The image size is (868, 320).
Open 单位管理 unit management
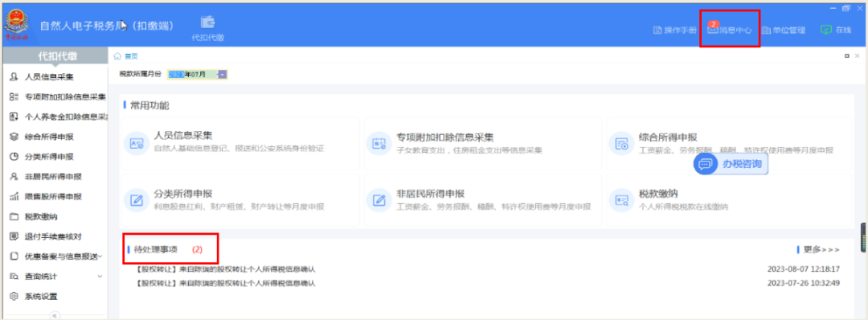coord(784,31)
